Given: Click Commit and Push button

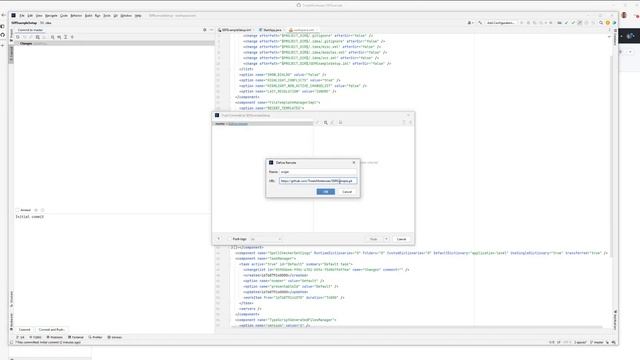Looking at the screenshot, I should click(52, 329).
